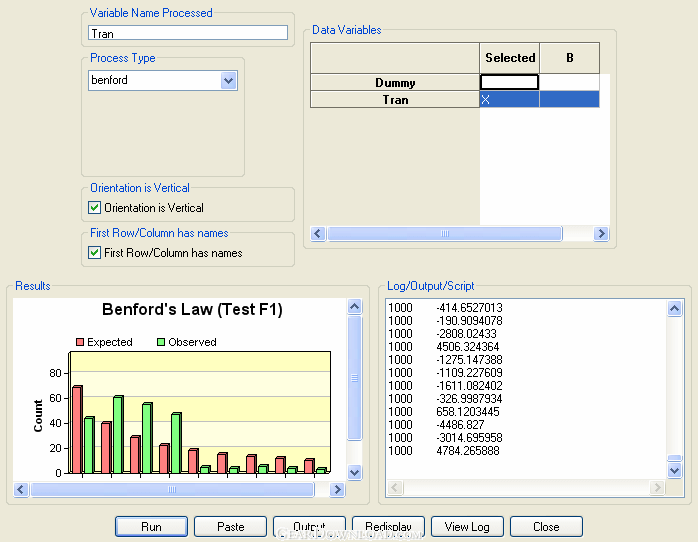Click the Tran row header

395,100
